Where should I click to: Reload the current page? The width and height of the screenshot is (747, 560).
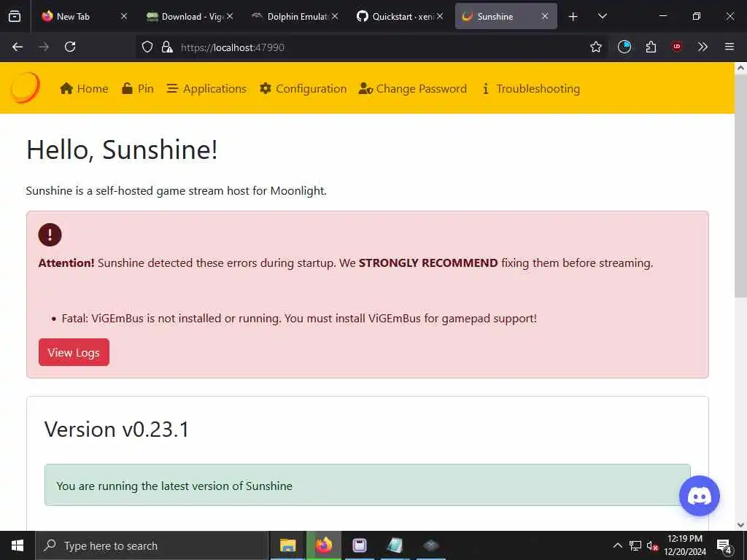point(70,47)
